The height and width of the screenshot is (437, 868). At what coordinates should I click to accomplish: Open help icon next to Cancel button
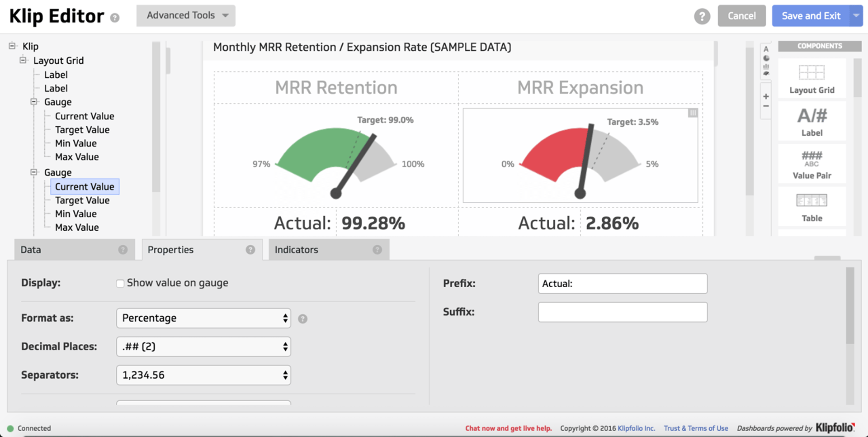click(x=702, y=16)
